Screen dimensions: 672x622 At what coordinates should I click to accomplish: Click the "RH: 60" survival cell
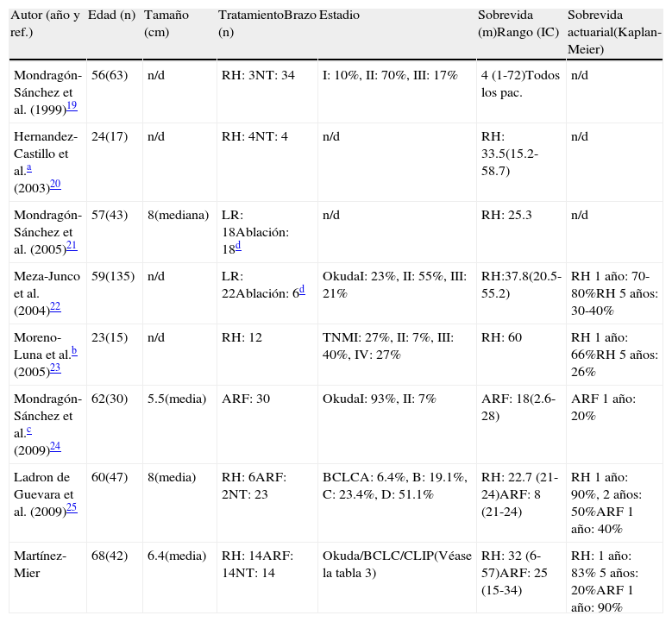pyautogui.click(x=501, y=337)
